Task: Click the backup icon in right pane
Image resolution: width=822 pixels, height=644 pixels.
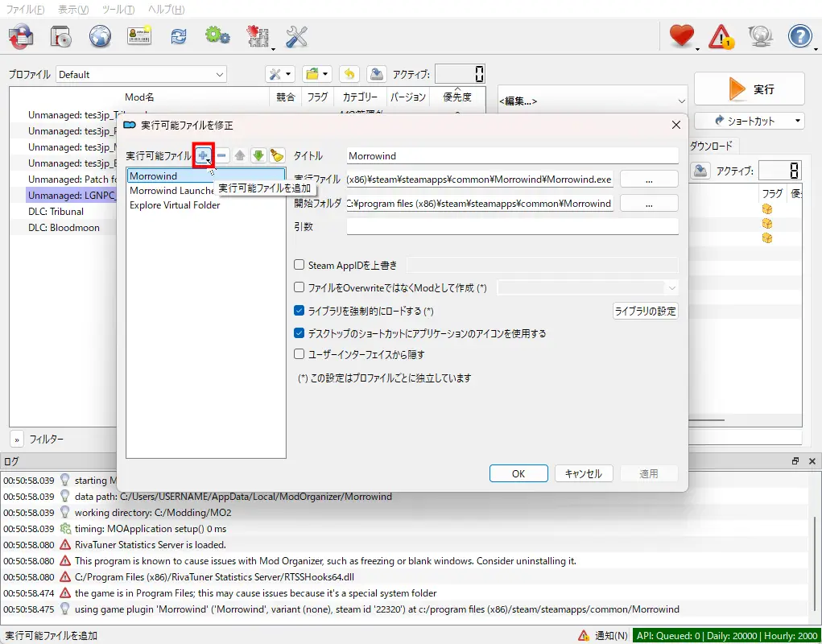Action: (x=700, y=171)
